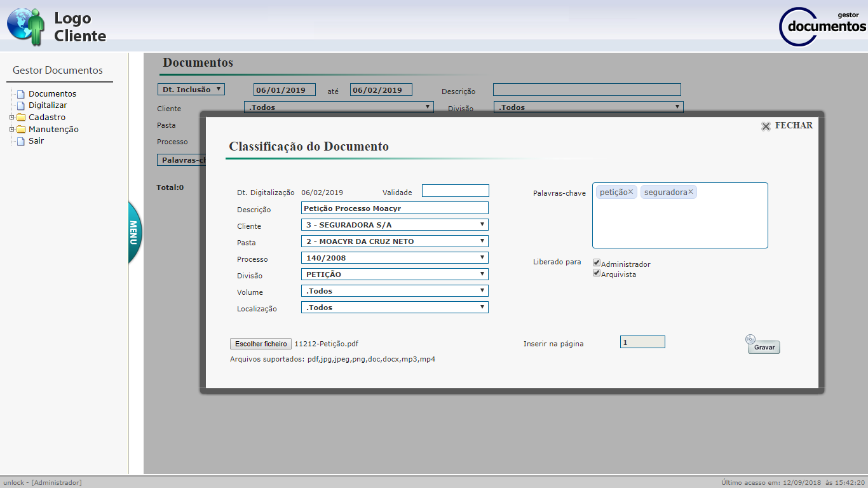Click the Classificação do Documento heading
The height and width of the screenshot is (488, 868).
tap(309, 146)
